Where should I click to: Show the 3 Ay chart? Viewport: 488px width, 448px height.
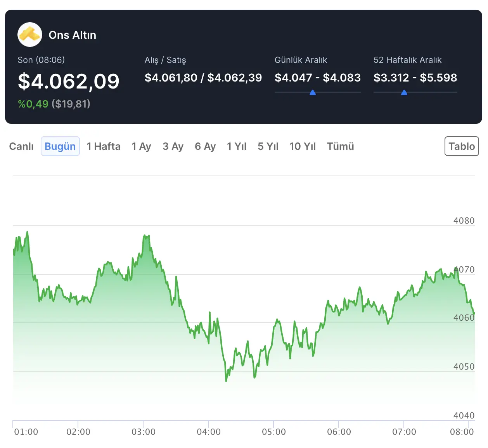pyautogui.click(x=173, y=146)
